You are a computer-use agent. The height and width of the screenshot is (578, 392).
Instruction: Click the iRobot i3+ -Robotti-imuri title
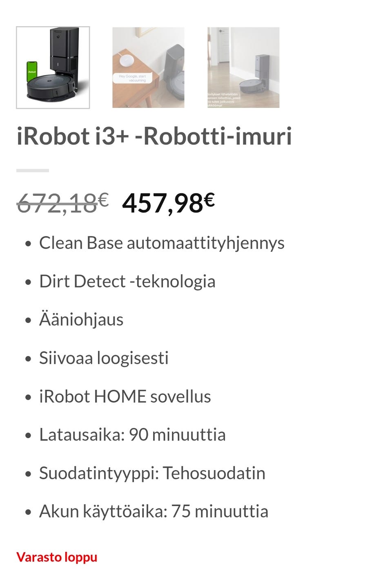[x=154, y=136]
